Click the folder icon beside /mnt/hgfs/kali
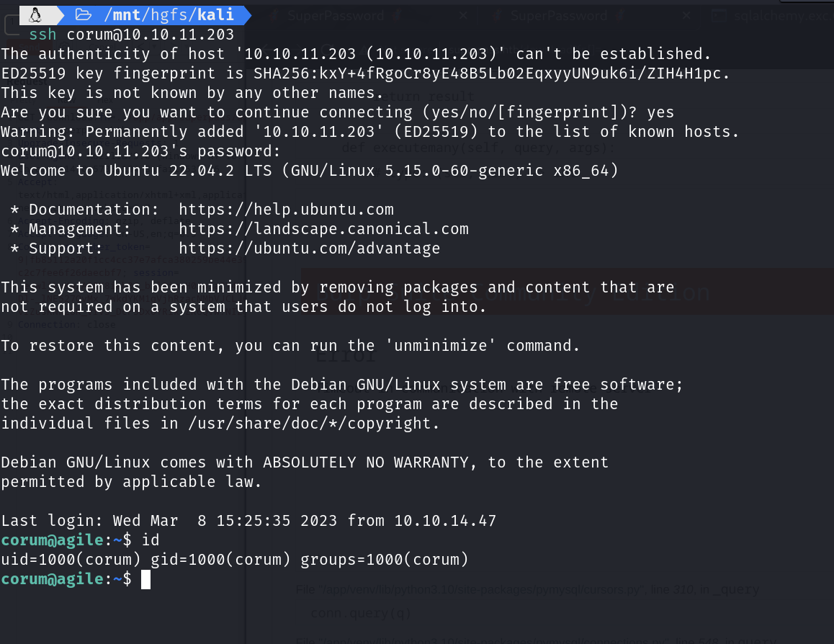The image size is (834, 644). (x=84, y=15)
